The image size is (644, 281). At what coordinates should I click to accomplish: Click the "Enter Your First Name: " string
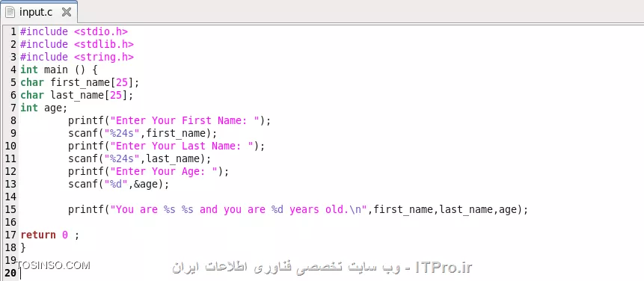(x=188, y=120)
